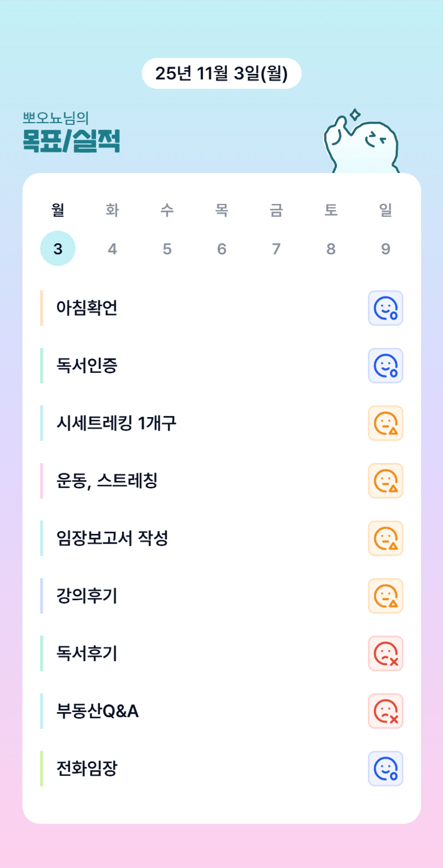
Task: Select Wednesday the 5th
Action: (x=167, y=248)
